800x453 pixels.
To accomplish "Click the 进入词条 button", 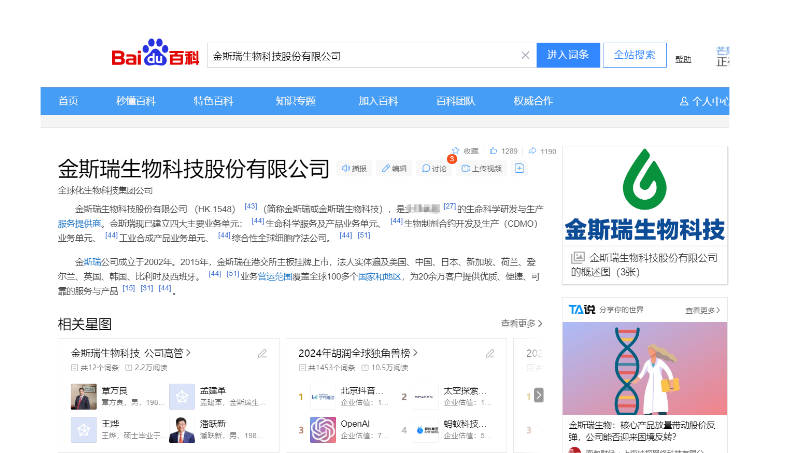I will tap(568, 55).
